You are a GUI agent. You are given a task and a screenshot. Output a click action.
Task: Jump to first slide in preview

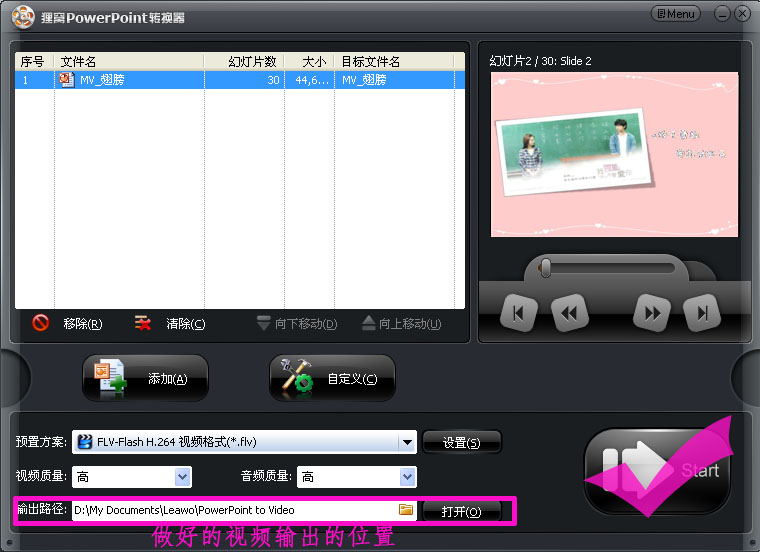tap(519, 313)
